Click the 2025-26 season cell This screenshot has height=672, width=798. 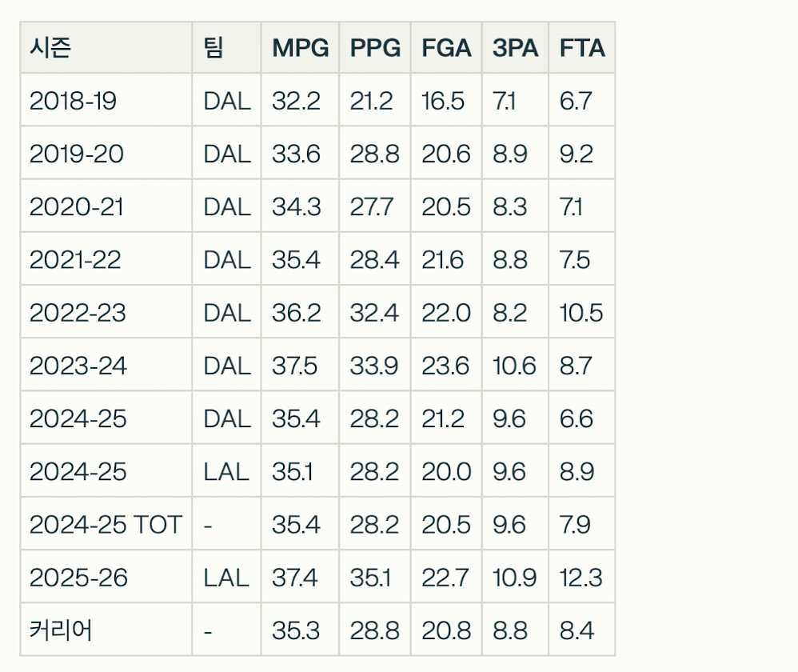tap(78, 578)
